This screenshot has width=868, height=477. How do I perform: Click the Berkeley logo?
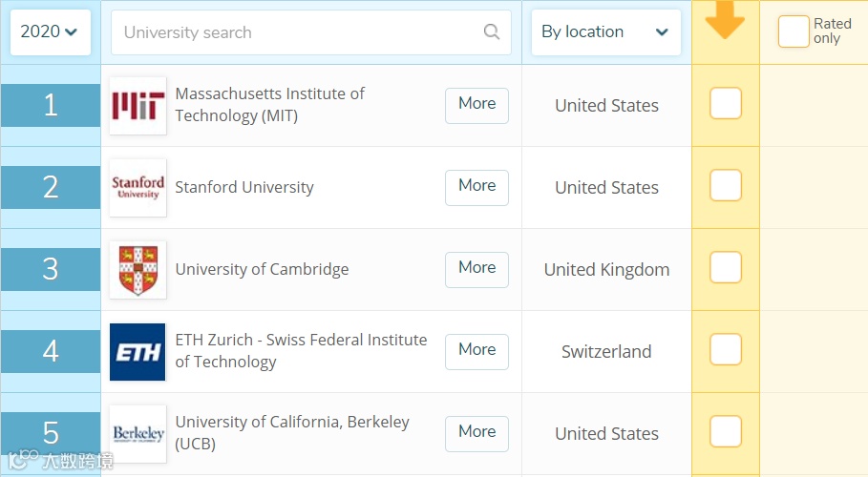tap(138, 434)
